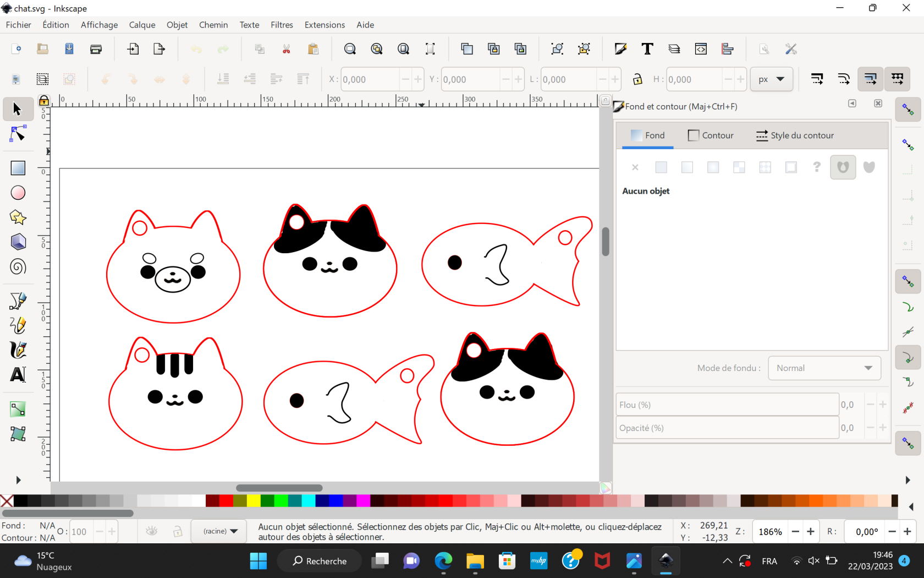This screenshot has height=578, width=924.
Task: Toggle the width/height ratio lock
Action: (637, 79)
